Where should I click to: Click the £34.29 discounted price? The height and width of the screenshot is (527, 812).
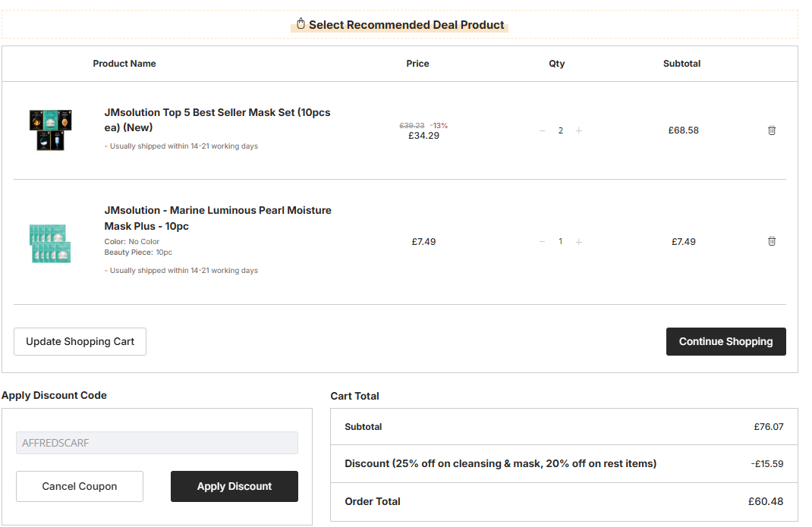point(423,136)
